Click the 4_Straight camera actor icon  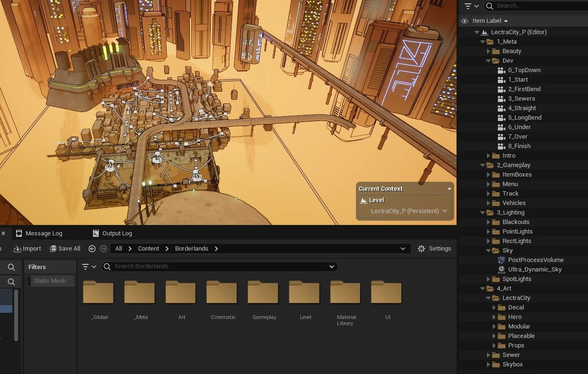coord(501,108)
